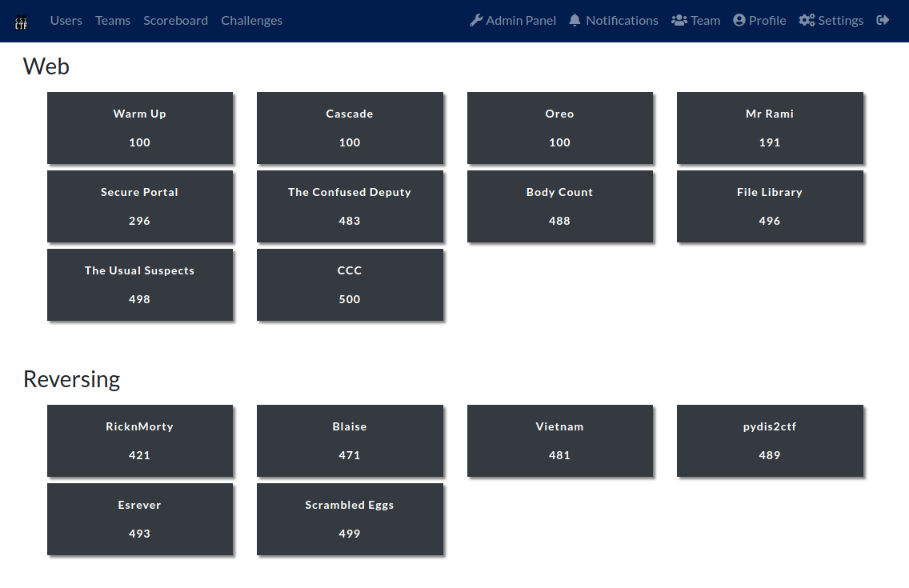The height and width of the screenshot is (588, 909).
Task: Select the Cascade challenge
Action: pos(350,128)
